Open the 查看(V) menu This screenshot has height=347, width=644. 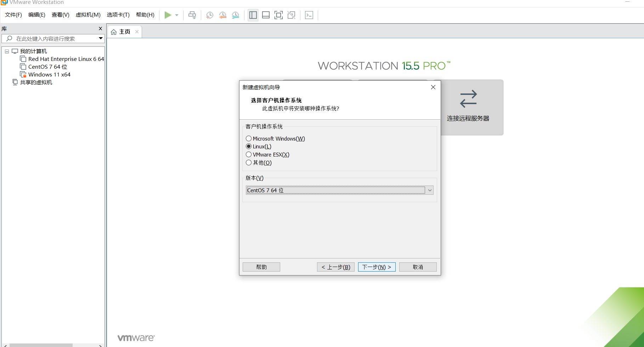(x=61, y=15)
